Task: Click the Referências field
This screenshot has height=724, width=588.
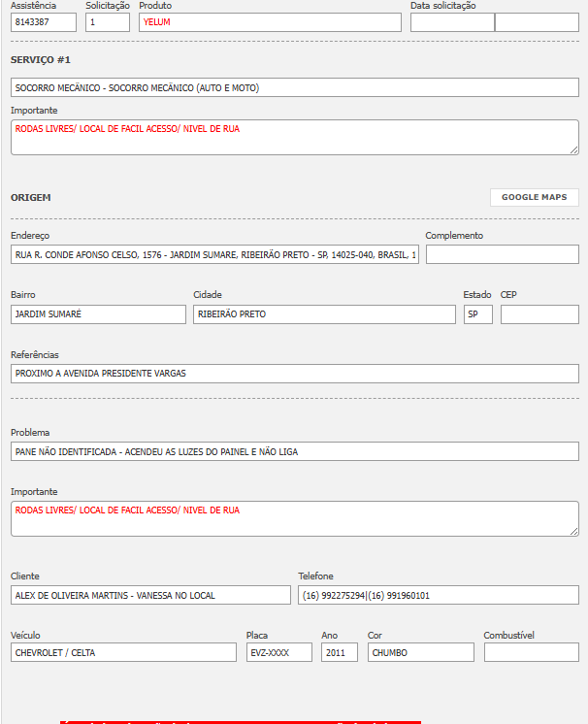Action: coord(294,374)
